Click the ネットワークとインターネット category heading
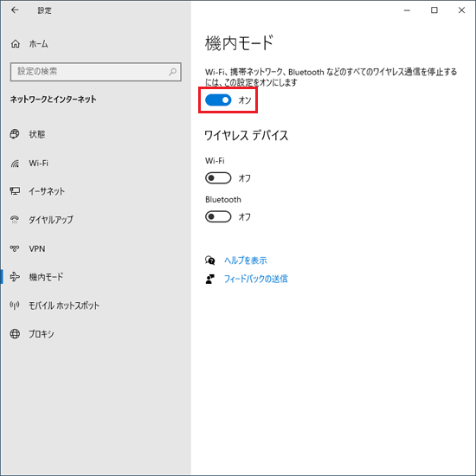The height and width of the screenshot is (476, 476). pos(53,100)
